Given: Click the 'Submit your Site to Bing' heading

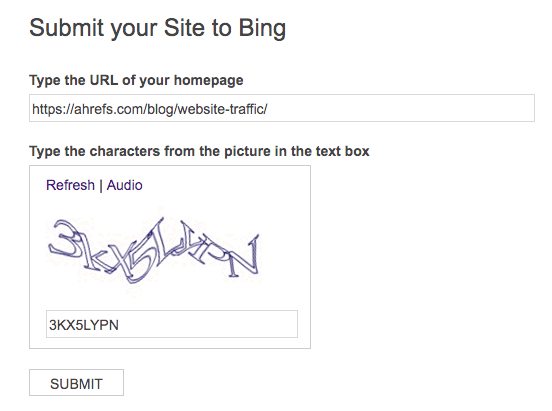Looking at the screenshot, I should pos(157,28).
